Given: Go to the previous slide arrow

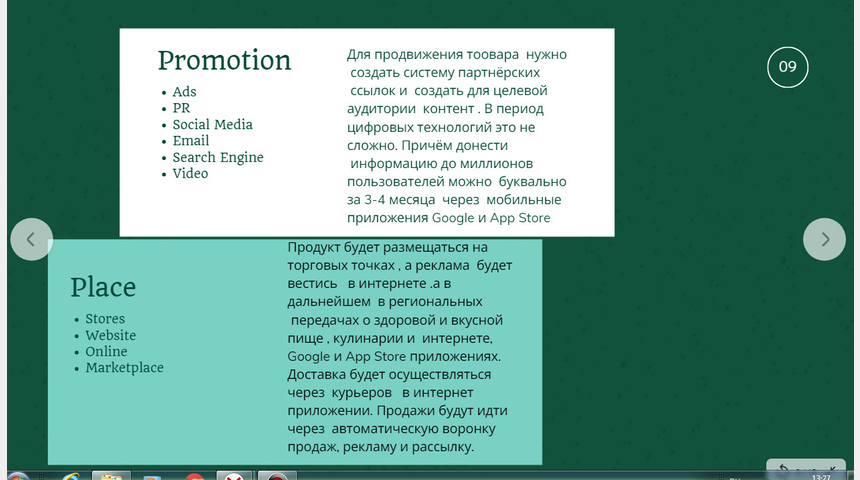Looking at the screenshot, I should click(31, 239).
